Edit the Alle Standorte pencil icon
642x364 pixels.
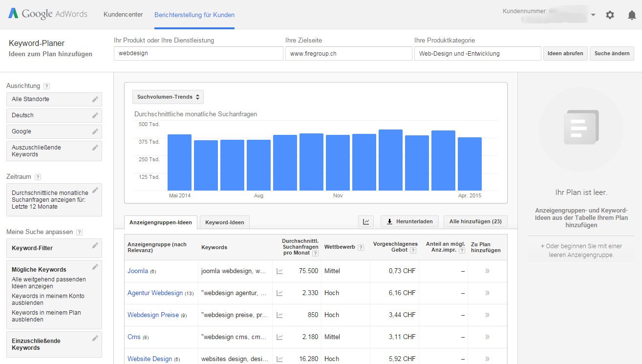pos(95,99)
